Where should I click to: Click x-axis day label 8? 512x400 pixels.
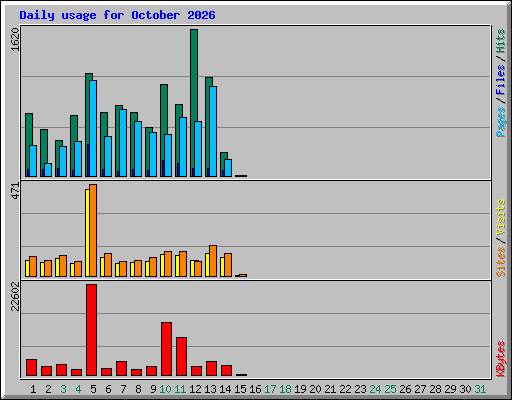pyautogui.click(x=138, y=389)
